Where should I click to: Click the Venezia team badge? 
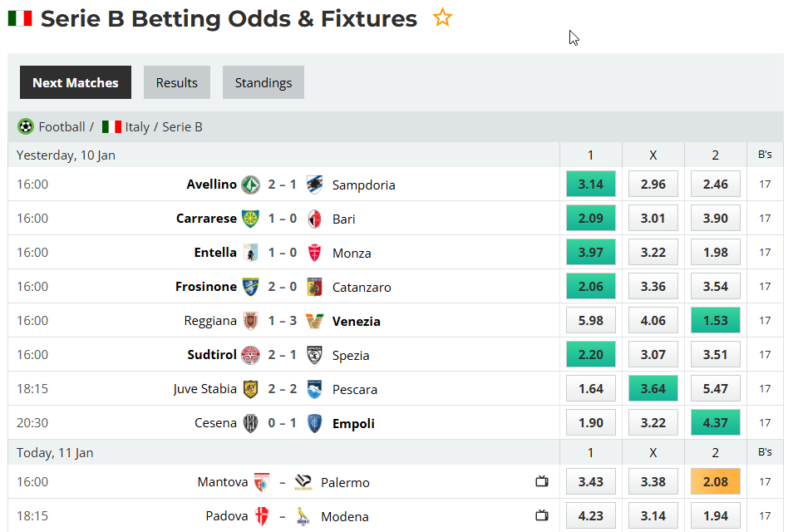click(314, 320)
